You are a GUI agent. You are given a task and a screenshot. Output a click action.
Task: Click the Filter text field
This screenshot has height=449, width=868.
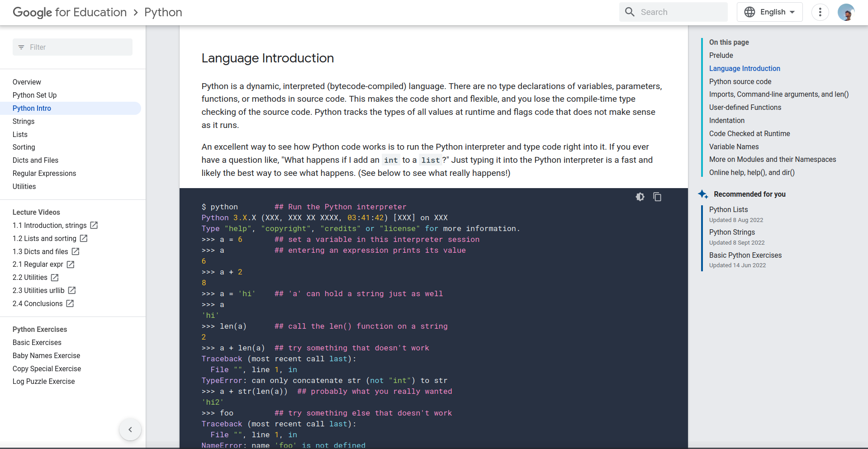[72, 47]
